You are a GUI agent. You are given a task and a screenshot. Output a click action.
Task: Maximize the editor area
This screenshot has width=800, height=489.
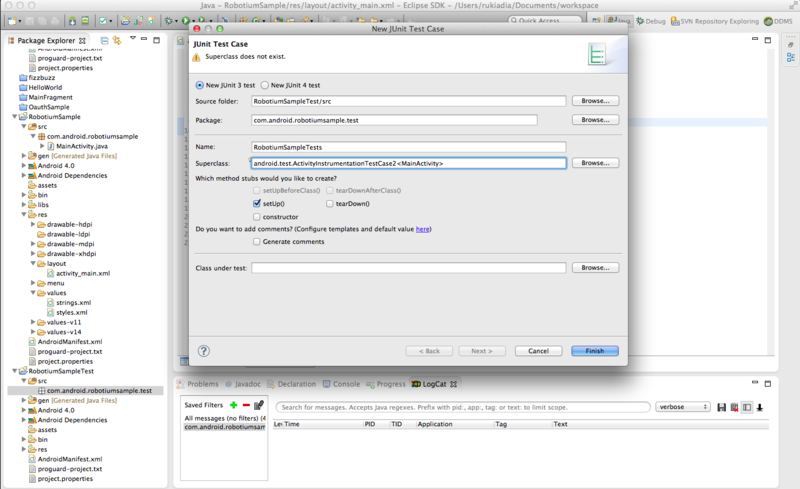click(768, 40)
